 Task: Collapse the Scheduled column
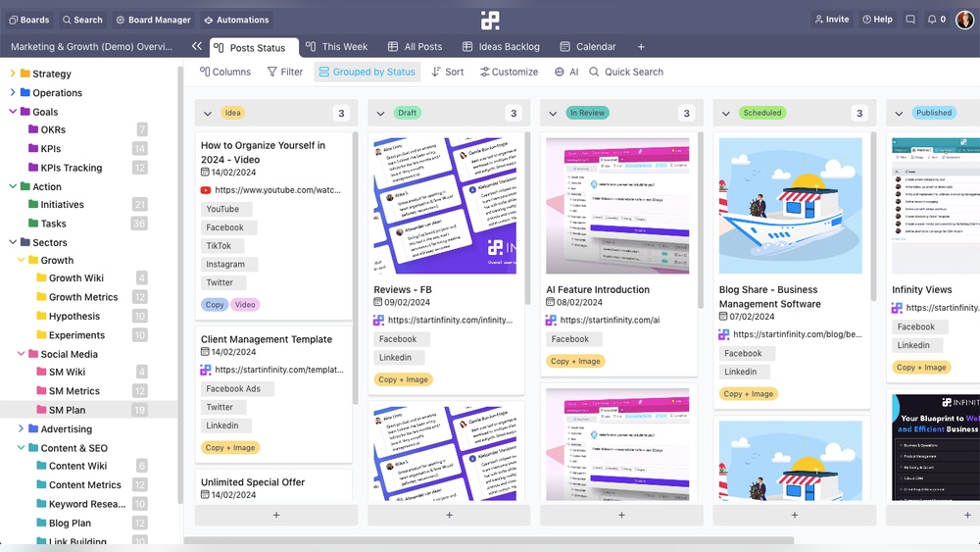coord(725,113)
